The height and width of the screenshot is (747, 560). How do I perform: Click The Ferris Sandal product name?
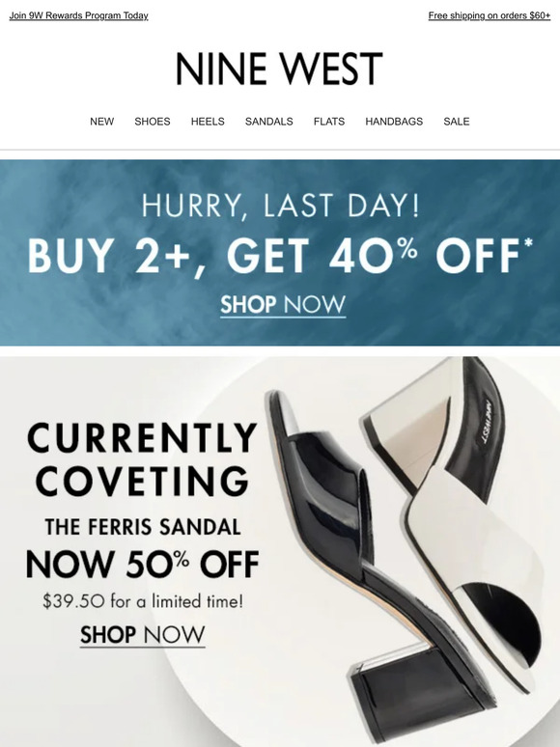[143, 527]
